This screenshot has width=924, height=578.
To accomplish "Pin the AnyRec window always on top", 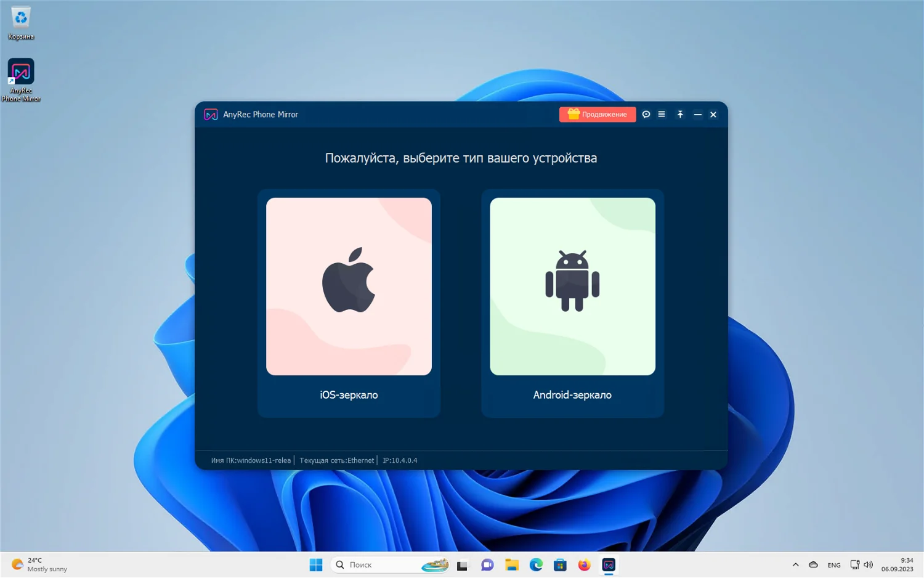I will pos(680,115).
